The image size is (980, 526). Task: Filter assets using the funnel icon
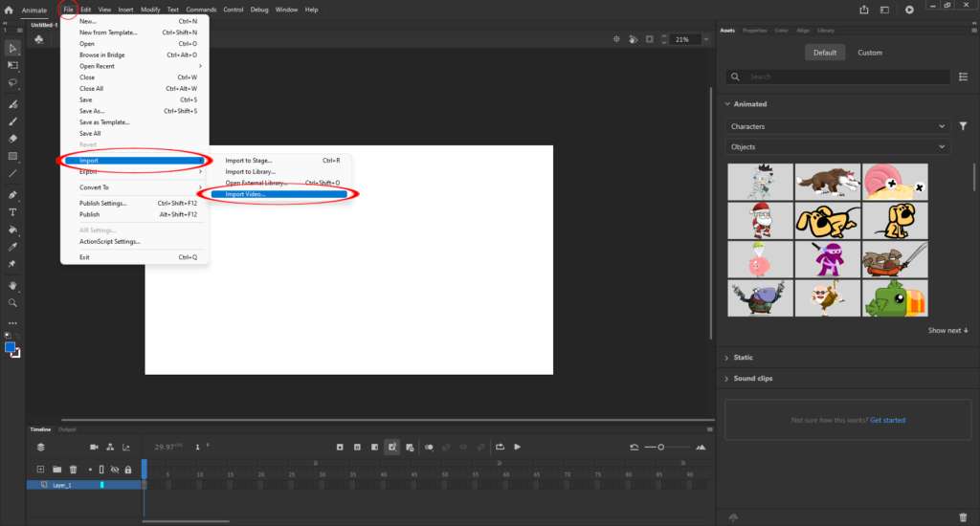pos(964,126)
